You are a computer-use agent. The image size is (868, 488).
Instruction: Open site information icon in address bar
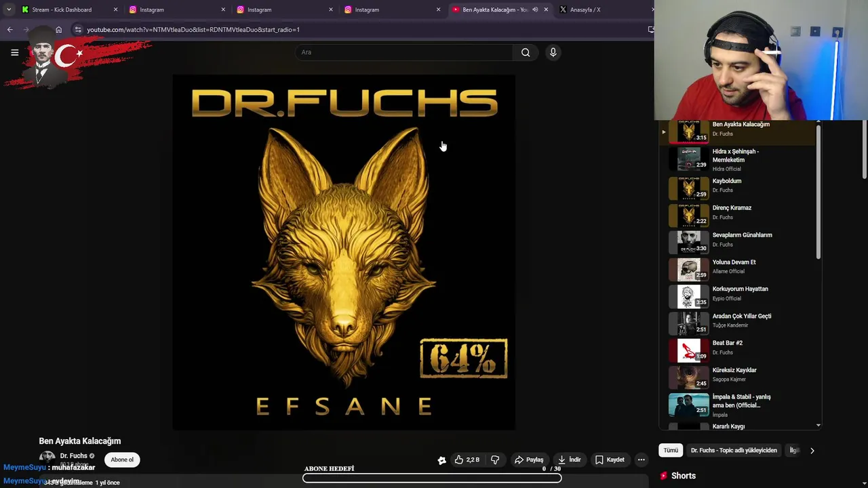click(x=78, y=30)
